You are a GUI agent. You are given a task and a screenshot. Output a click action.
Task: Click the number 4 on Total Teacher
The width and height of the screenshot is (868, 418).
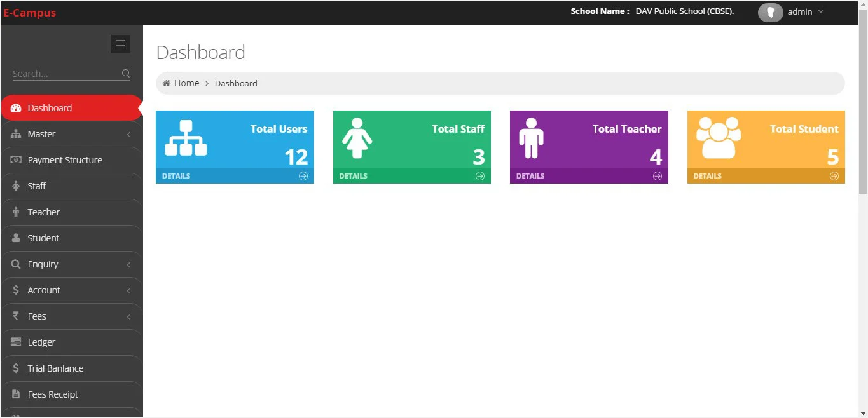(656, 157)
